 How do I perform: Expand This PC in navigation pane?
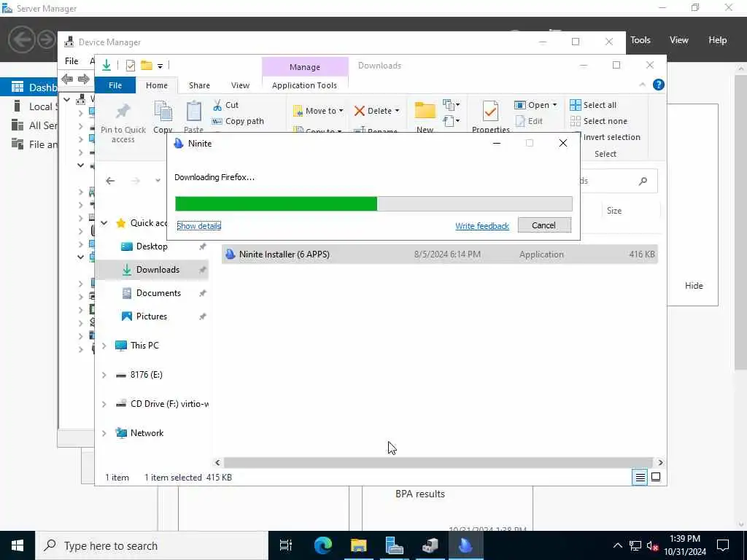(104, 346)
